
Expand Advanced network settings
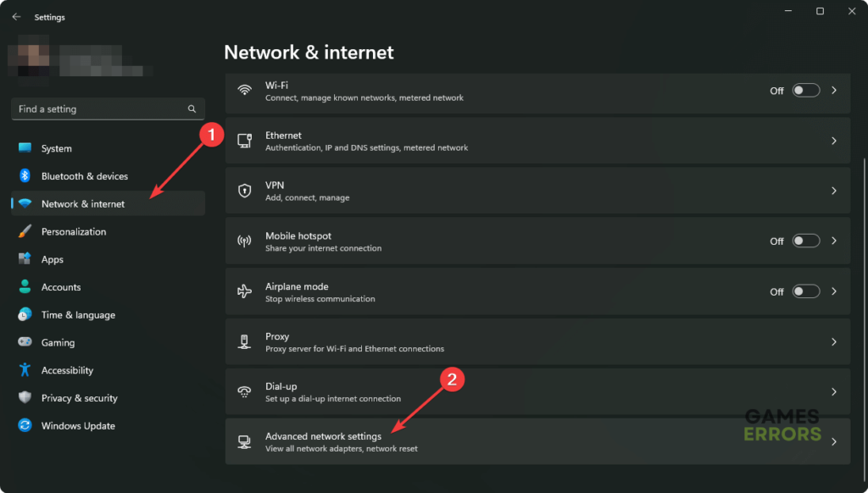click(x=832, y=441)
